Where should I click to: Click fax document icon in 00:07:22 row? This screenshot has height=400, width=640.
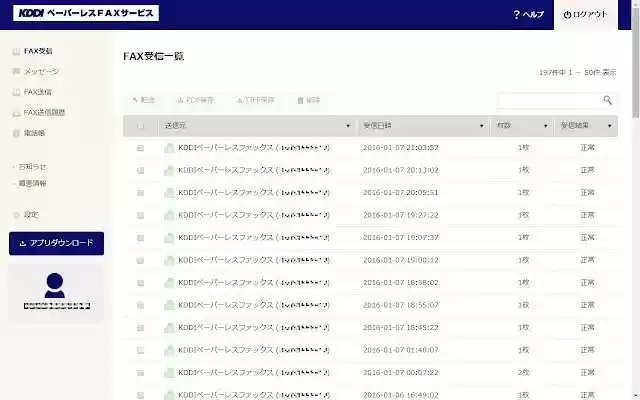pyautogui.click(x=169, y=373)
